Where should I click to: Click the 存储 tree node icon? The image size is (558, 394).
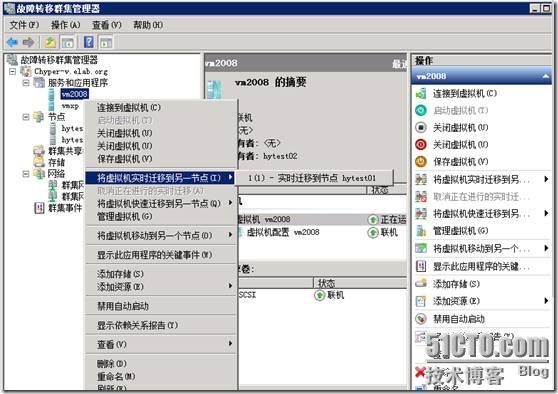(38, 162)
